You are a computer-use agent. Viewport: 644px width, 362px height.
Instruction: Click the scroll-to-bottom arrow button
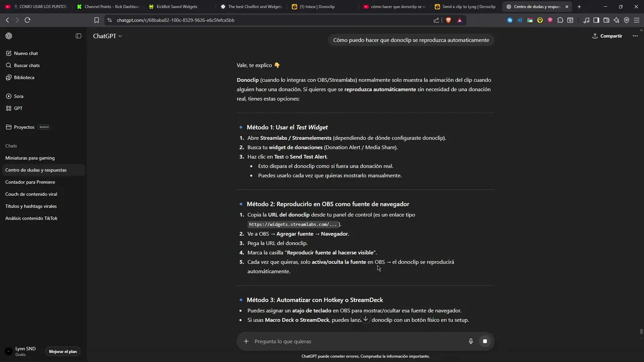pyautogui.click(x=366, y=319)
